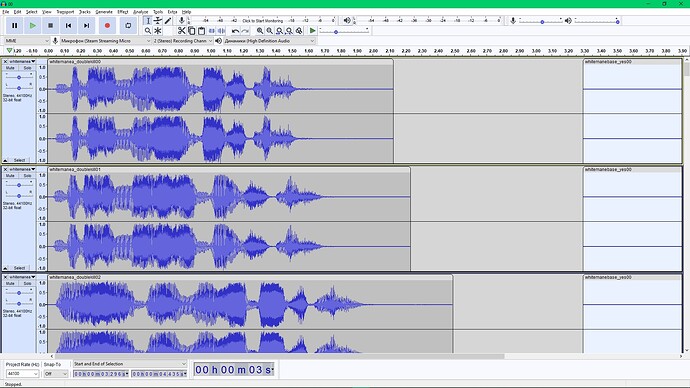Click Fit selection to width icon
Image resolution: width=690 pixels, height=388 pixels.
click(x=279, y=31)
